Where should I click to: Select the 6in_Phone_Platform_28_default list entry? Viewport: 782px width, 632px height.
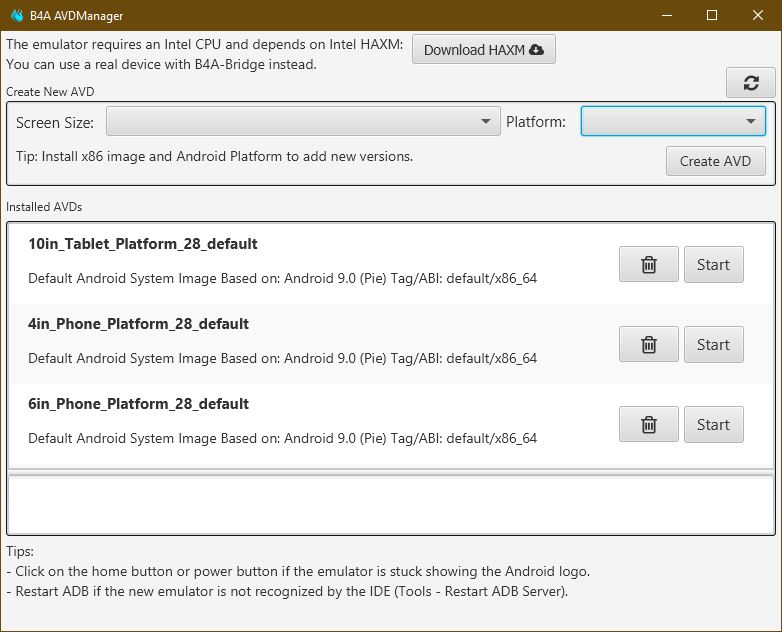pos(300,422)
